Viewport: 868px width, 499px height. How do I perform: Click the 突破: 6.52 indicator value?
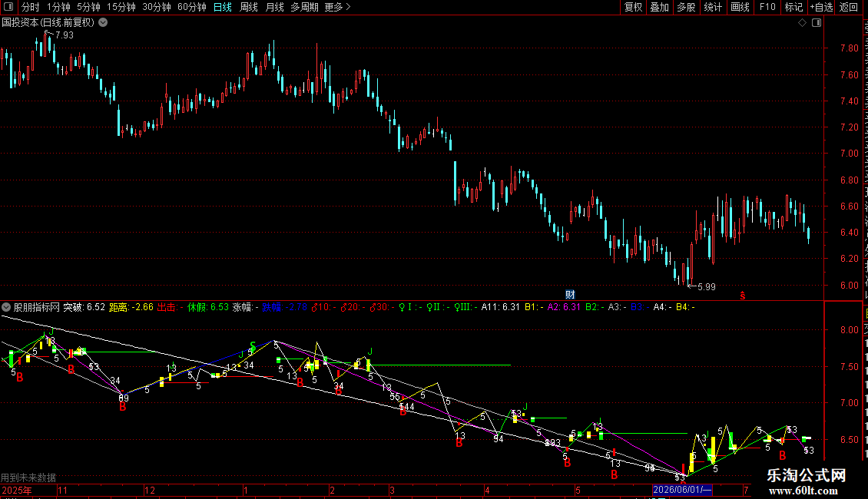(84, 307)
